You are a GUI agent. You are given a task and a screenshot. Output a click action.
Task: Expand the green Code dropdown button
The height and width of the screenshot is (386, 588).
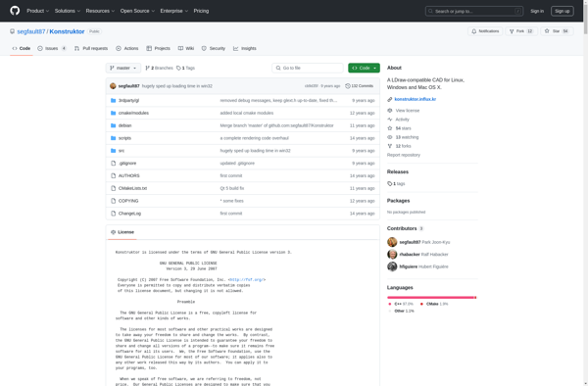364,68
